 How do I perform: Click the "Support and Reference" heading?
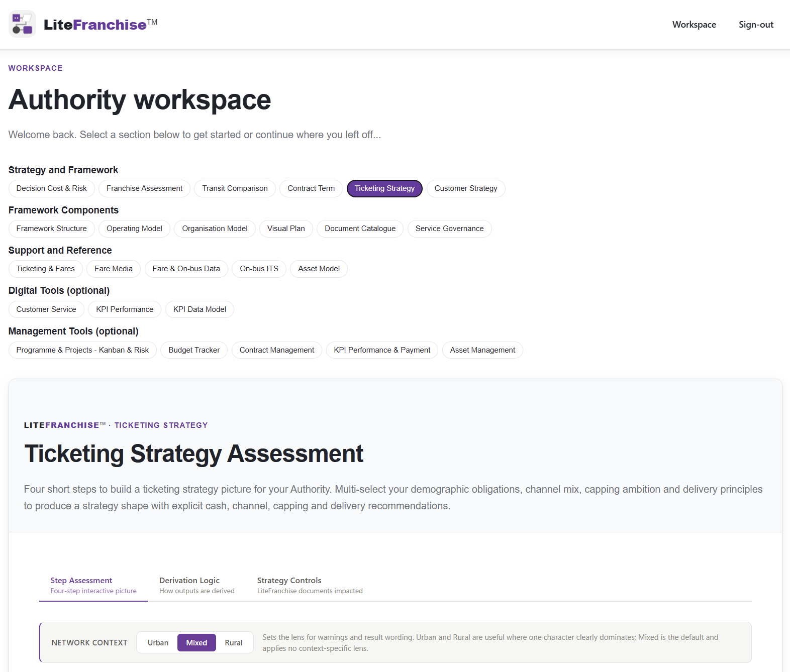(60, 250)
